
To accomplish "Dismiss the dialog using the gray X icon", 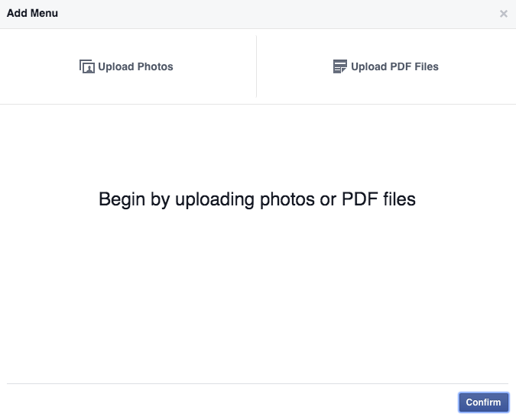I will (504, 14).
